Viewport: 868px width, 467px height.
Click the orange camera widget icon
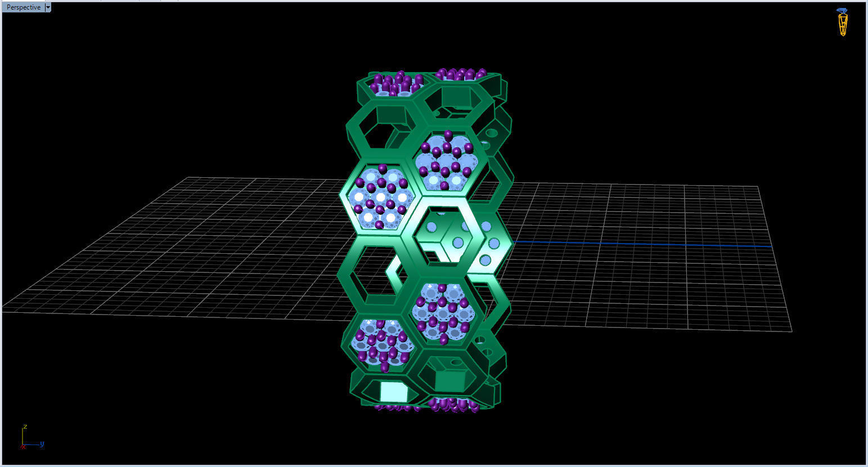[842, 23]
